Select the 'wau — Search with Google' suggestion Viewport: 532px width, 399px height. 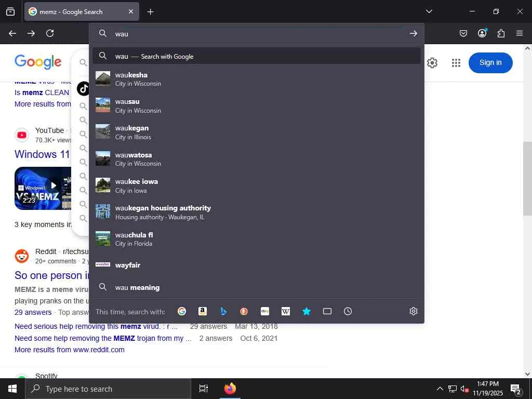click(x=257, y=56)
